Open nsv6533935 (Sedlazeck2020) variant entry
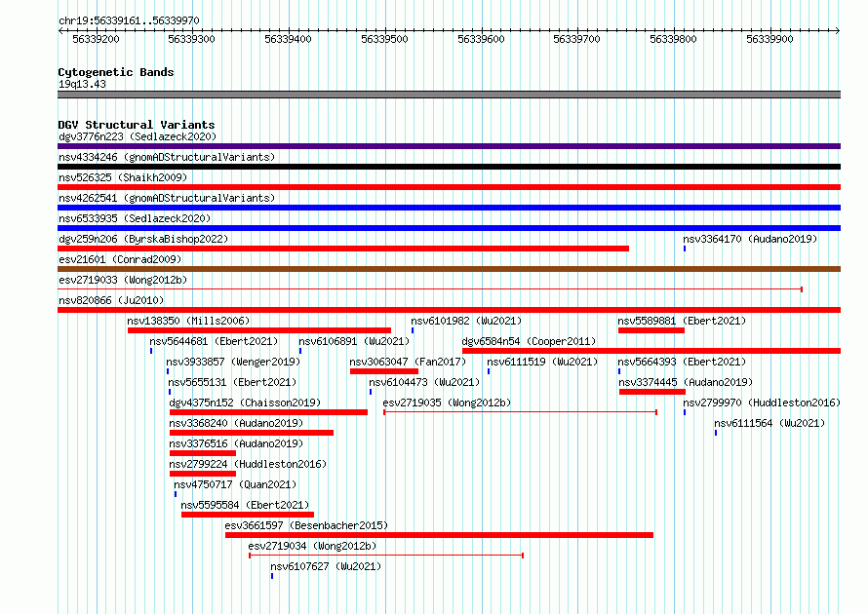The height and width of the screenshot is (614, 868). pyautogui.click(x=135, y=218)
